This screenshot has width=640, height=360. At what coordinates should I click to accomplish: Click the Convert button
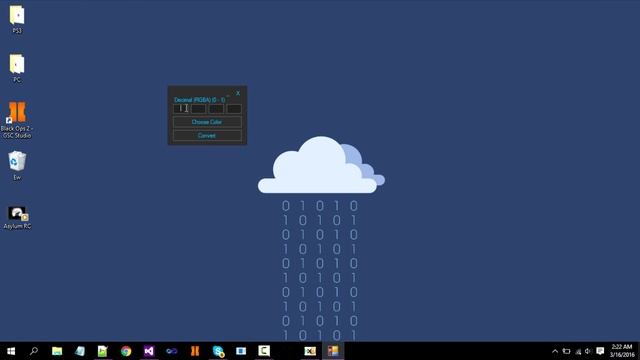pos(207,136)
